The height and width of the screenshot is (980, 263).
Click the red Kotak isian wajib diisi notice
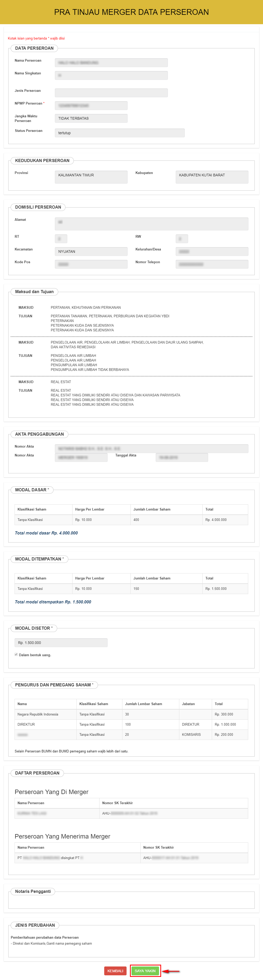[36, 38]
